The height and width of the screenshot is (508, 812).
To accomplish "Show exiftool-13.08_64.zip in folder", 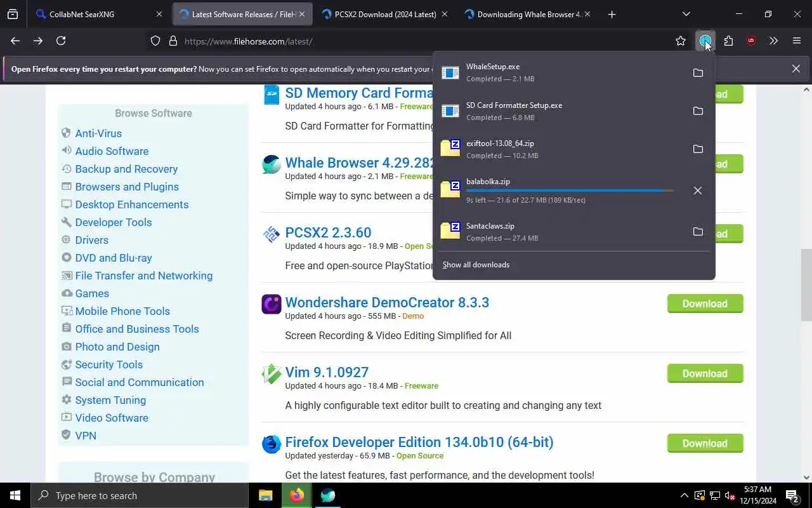I will [698, 149].
